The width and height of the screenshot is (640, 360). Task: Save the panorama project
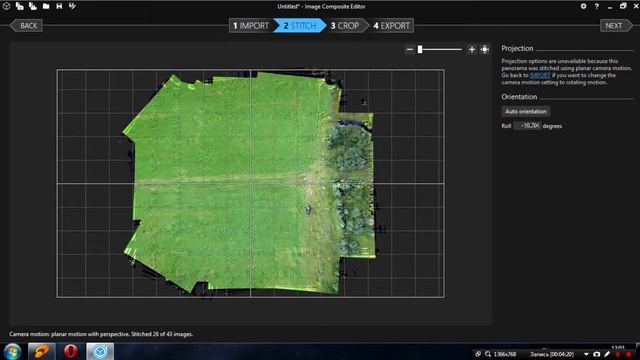[x=59, y=6]
